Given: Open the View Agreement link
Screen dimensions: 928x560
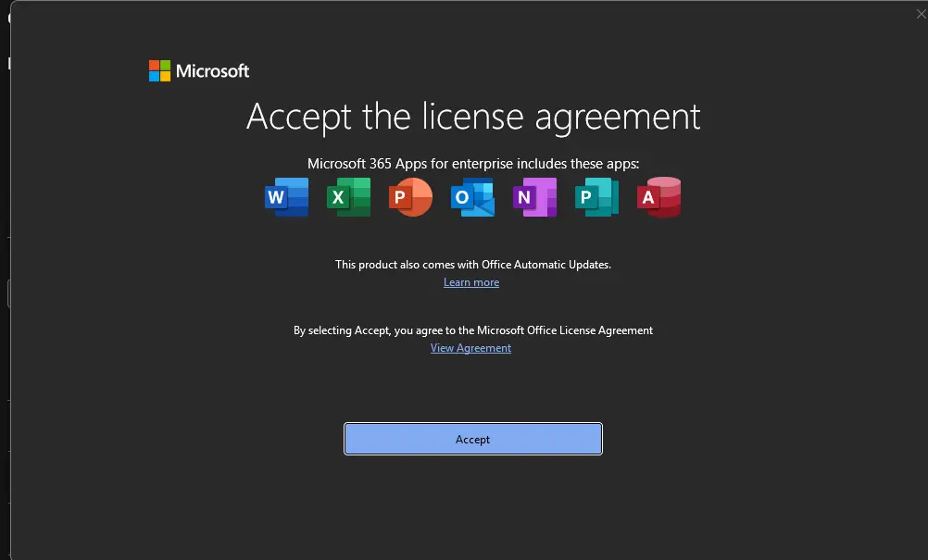Looking at the screenshot, I should (x=470, y=348).
